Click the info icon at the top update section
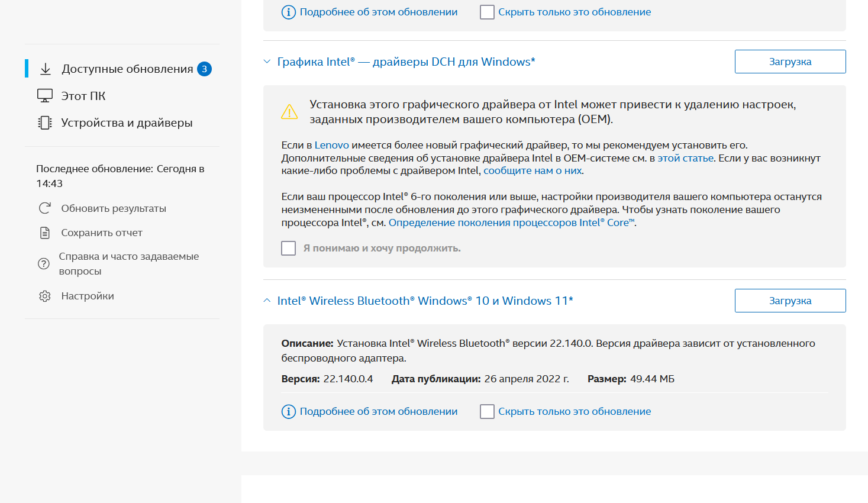 coord(288,12)
